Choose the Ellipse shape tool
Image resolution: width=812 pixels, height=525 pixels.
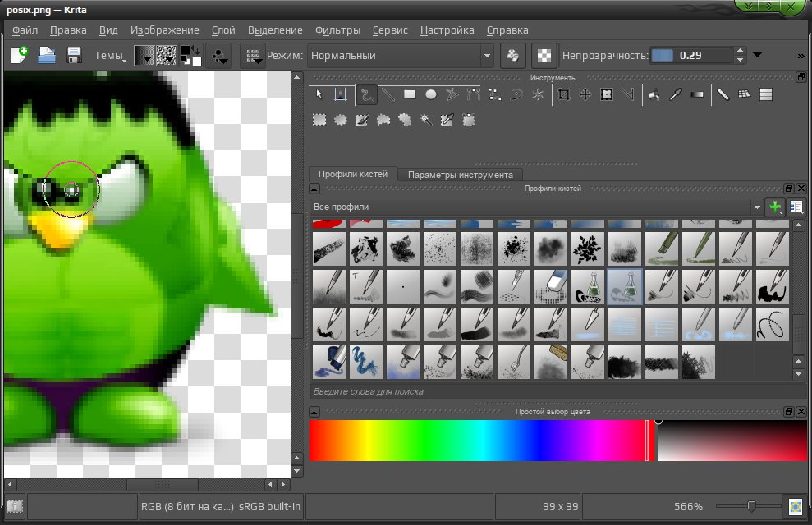pyautogui.click(x=431, y=94)
